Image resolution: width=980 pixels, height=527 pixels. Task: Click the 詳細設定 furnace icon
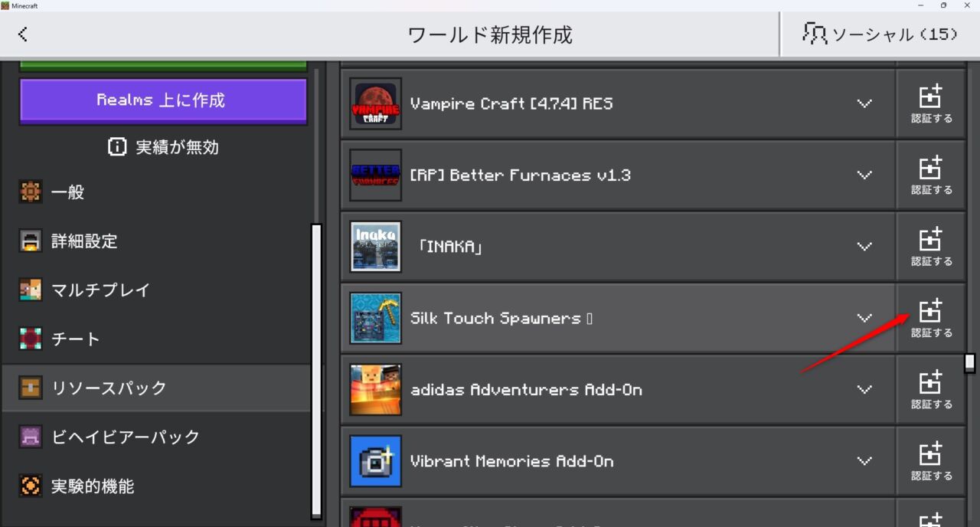coord(31,241)
